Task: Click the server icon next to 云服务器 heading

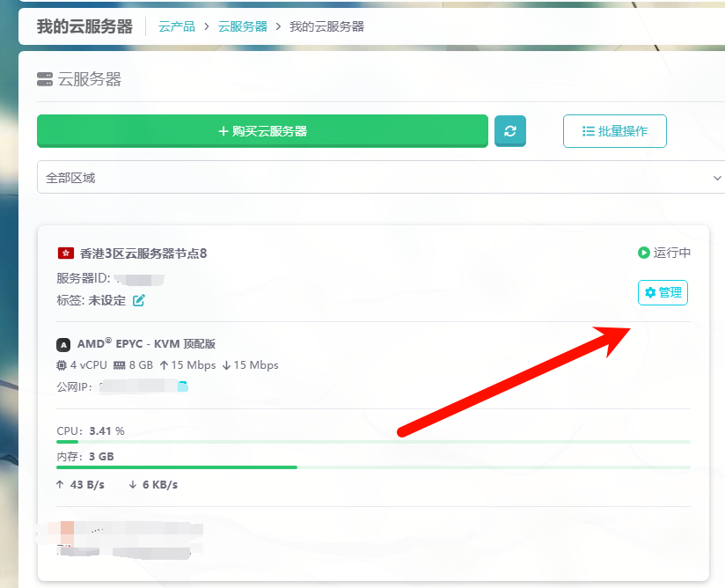Action: point(45,80)
